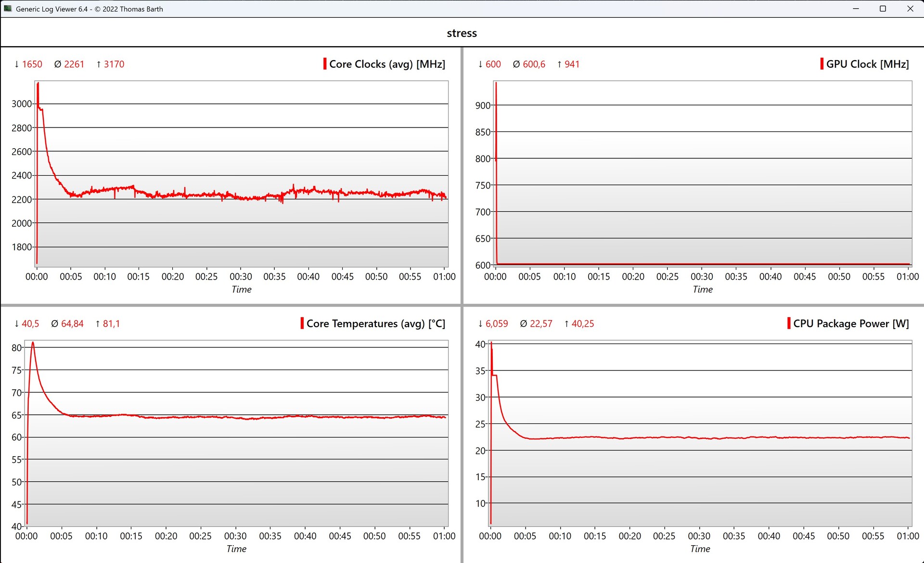Viewport: 924px width, 563px height.
Task: Maximize the Generic Log Viewer window
Action: coord(883,9)
